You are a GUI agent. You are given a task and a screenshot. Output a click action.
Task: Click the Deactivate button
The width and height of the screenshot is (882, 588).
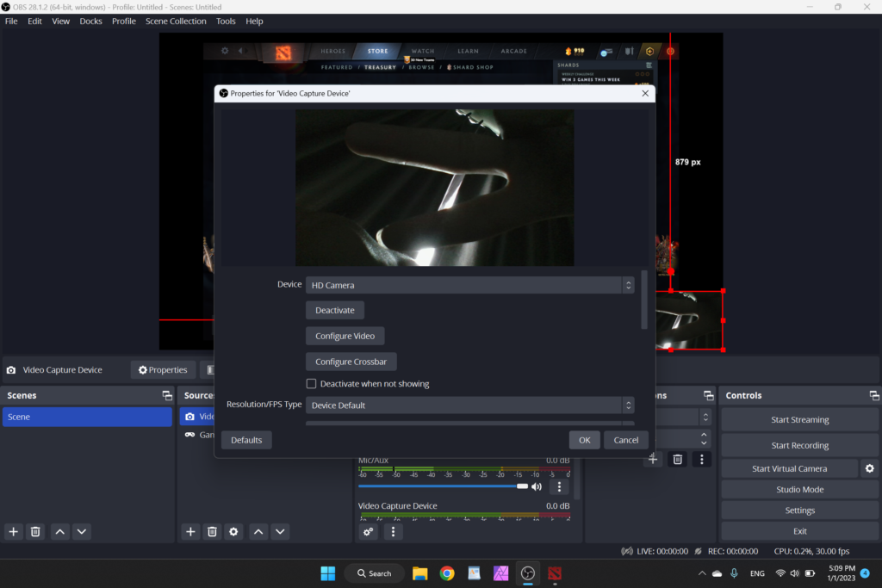click(335, 310)
